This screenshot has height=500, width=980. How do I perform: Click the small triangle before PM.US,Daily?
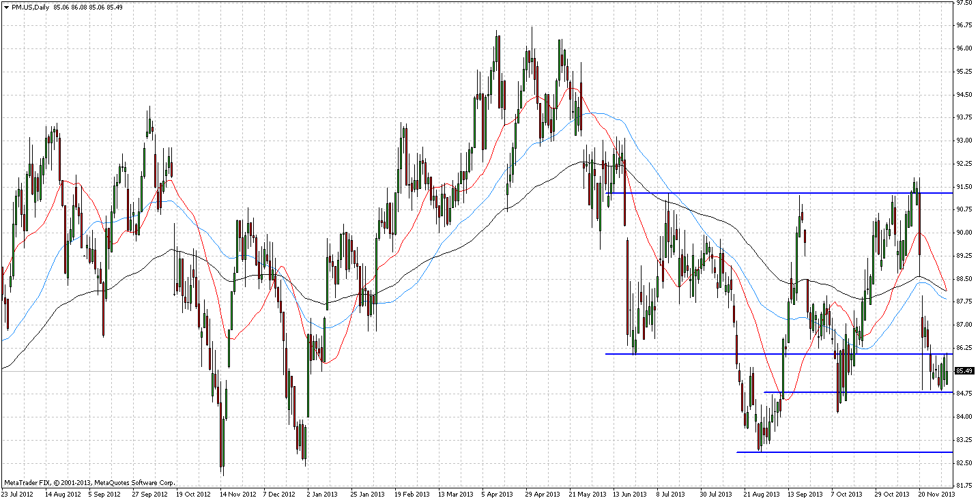(x=6, y=6)
